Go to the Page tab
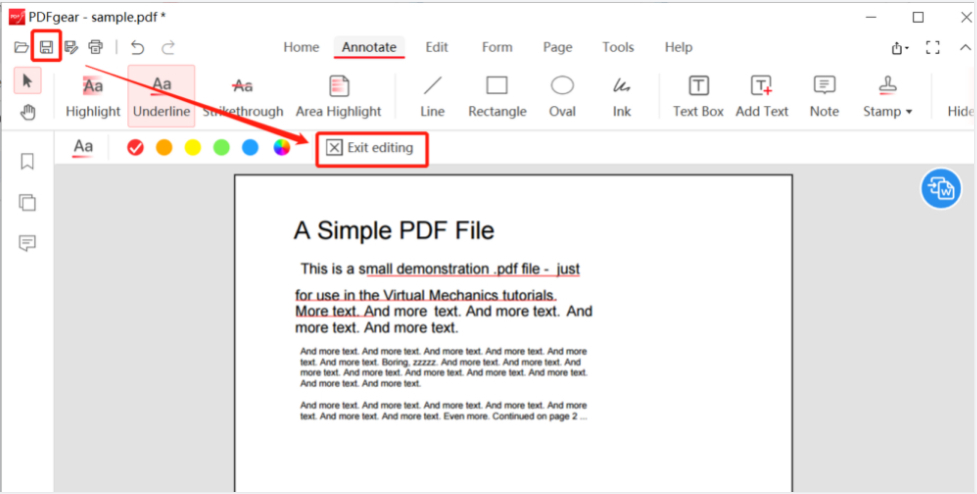Screen dimensions: 977x494 (557, 47)
